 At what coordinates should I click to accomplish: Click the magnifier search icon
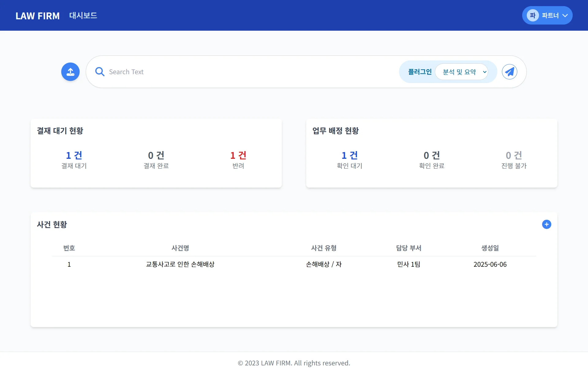coord(100,72)
